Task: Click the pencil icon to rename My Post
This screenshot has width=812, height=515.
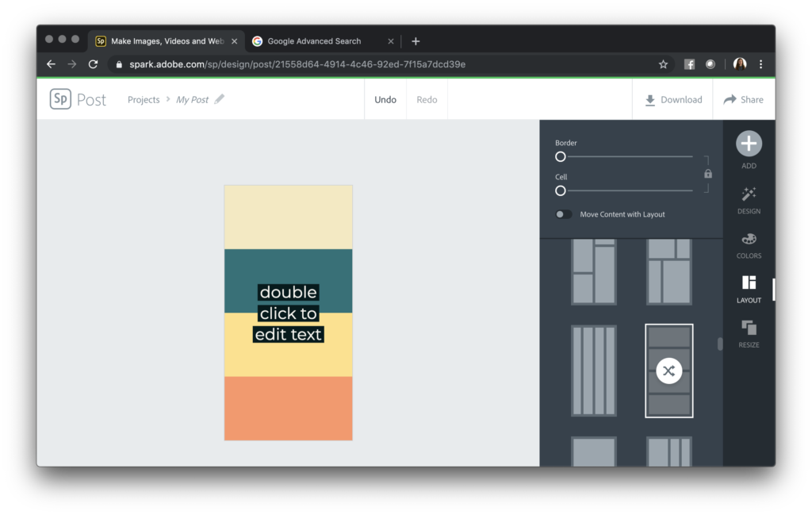Action: [220, 99]
